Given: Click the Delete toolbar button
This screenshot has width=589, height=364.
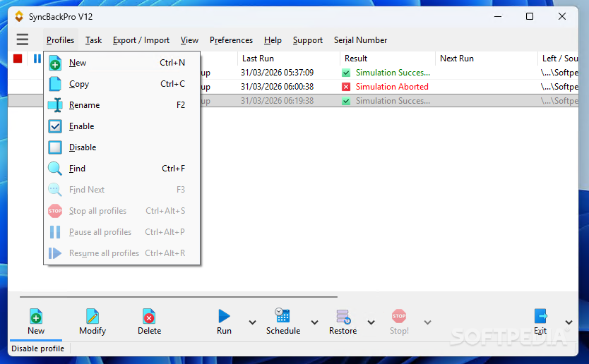Looking at the screenshot, I should [x=149, y=322].
